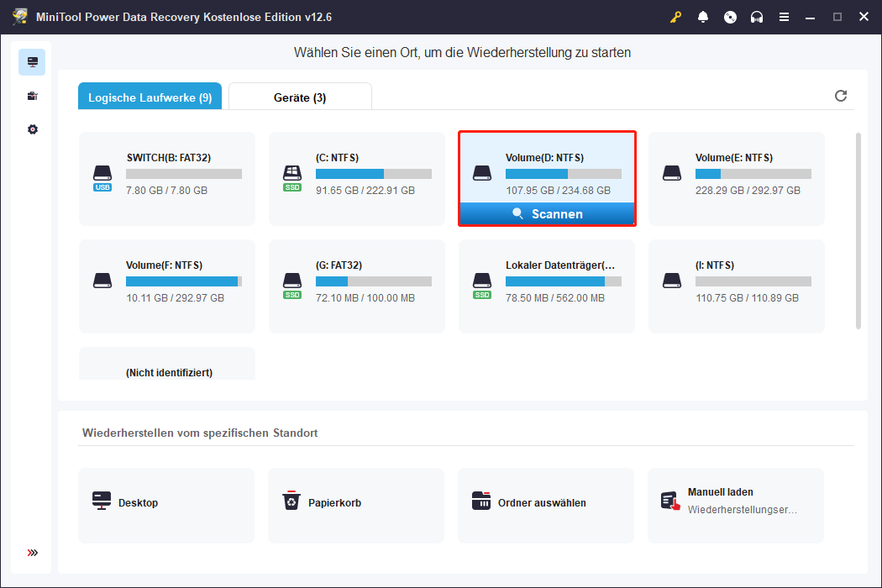The width and height of the screenshot is (882, 588).
Task: Switch to the Geräte (3) tab
Action: pos(300,97)
